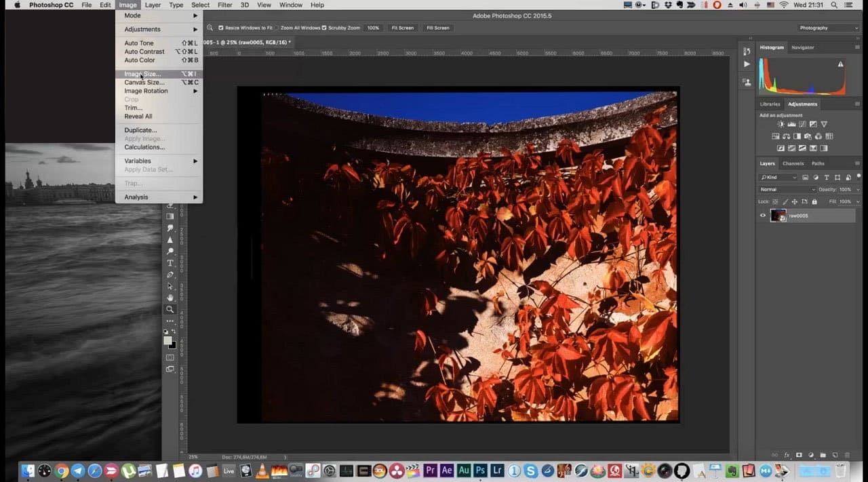Add an Invert adjustment

click(781, 148)
